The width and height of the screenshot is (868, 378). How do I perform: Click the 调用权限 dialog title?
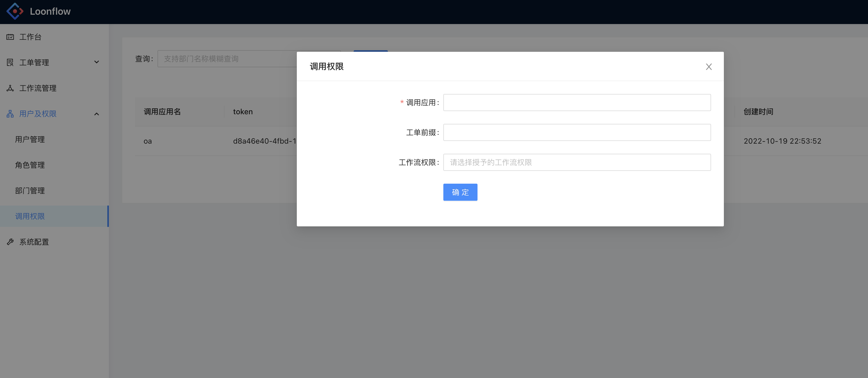[326, 66]
